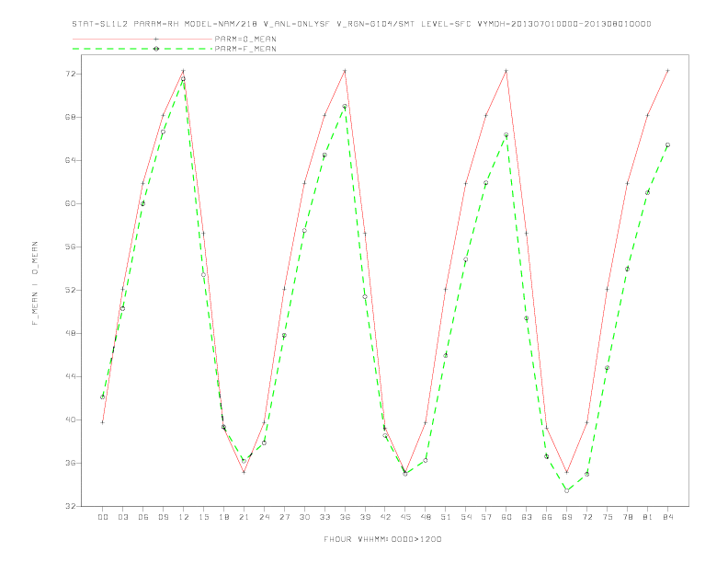The image size is (728, 563).
Task: Click the O_MEAN plus point at hour 00
Action: pos(103,422)
